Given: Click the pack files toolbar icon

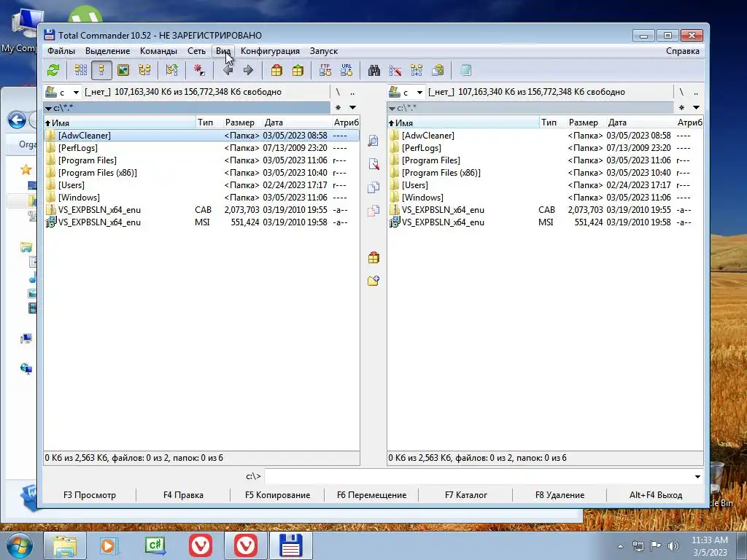Looking at the screenshot, I should [x=276, y=71].
